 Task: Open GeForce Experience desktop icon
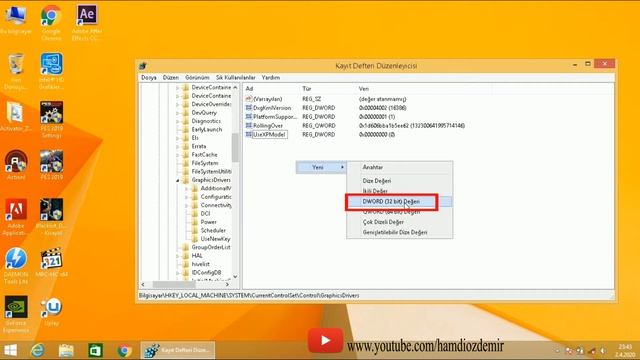point(16,314)
